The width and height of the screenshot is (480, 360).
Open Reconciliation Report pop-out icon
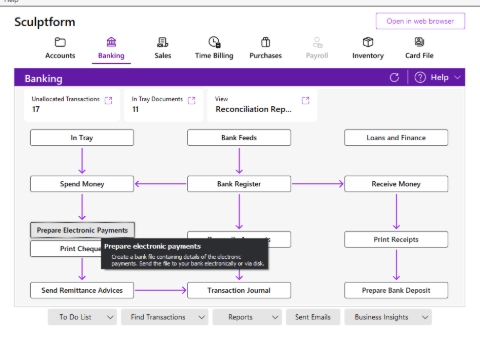(305, 100)
